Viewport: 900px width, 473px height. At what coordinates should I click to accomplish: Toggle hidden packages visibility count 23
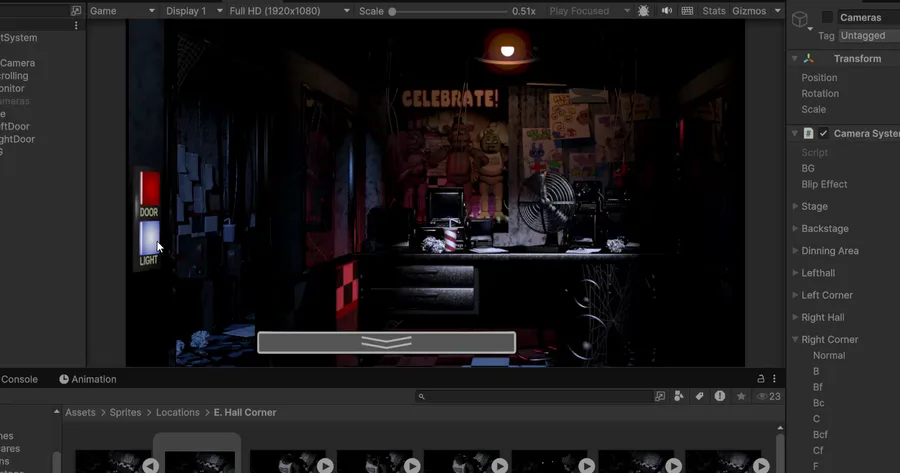click(x=769, y=396)
